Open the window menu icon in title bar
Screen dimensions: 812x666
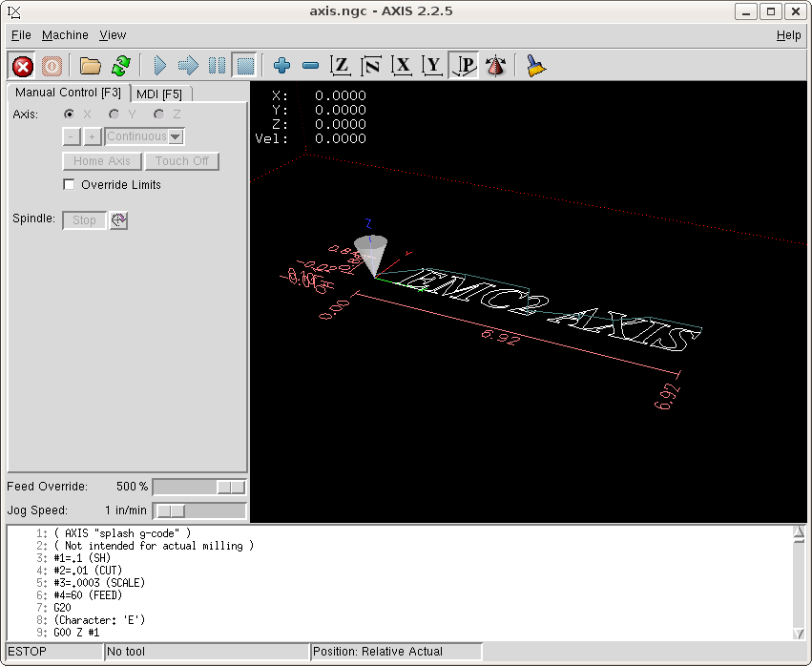pyautogui.click(x=14, y=11)
